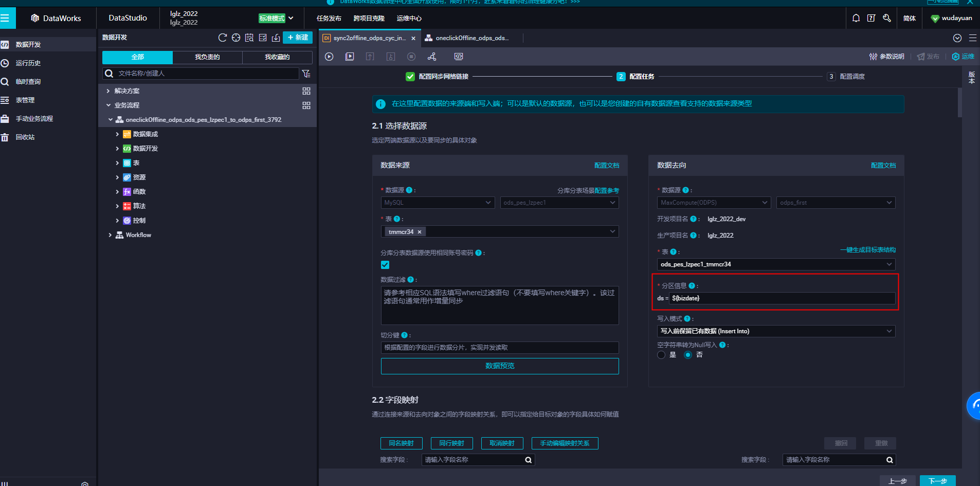Viewport: 980px width, 486px height.
Task: Open the oneclickOffline_odps_ods editor tab
Action: click(x=471, y=38)
